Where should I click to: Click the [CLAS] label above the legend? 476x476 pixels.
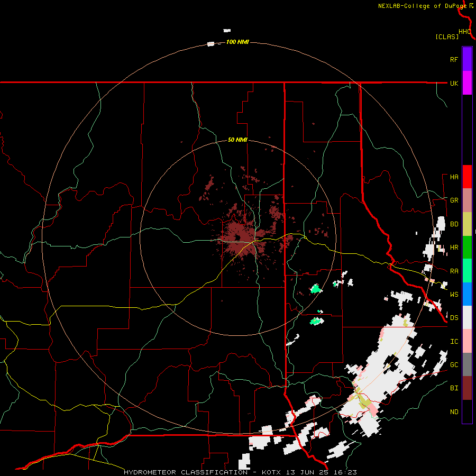447,36
